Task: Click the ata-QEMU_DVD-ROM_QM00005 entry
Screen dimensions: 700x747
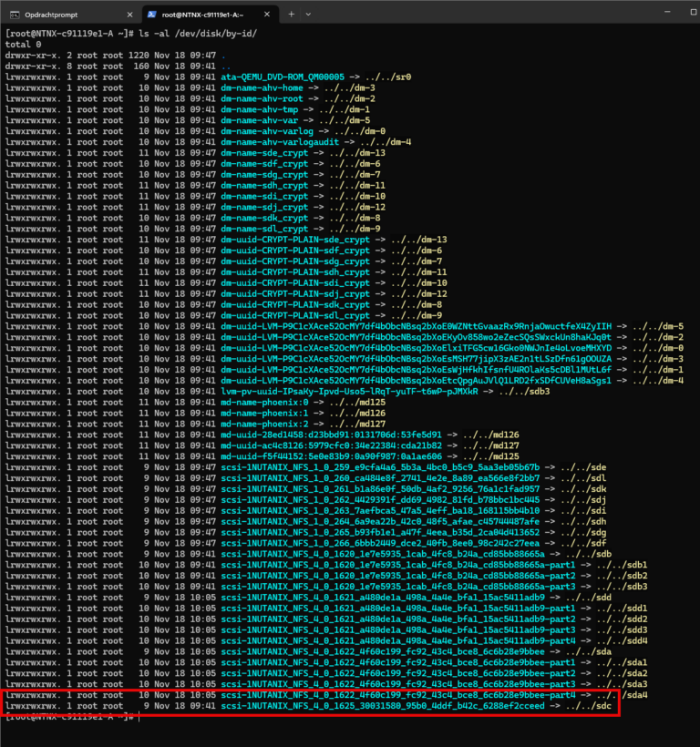Action: [283, 77]
